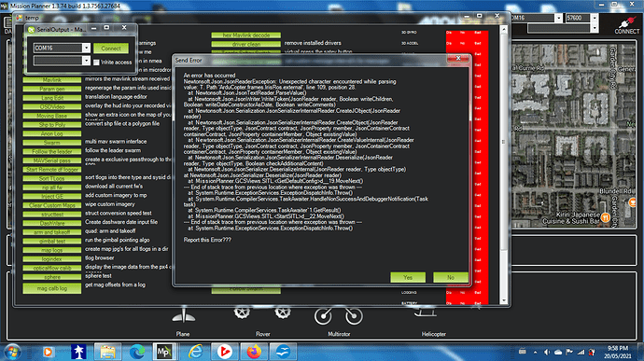644x361 pixels.
Task: Click the Anon Log button
Action: (x=52, y=134)
